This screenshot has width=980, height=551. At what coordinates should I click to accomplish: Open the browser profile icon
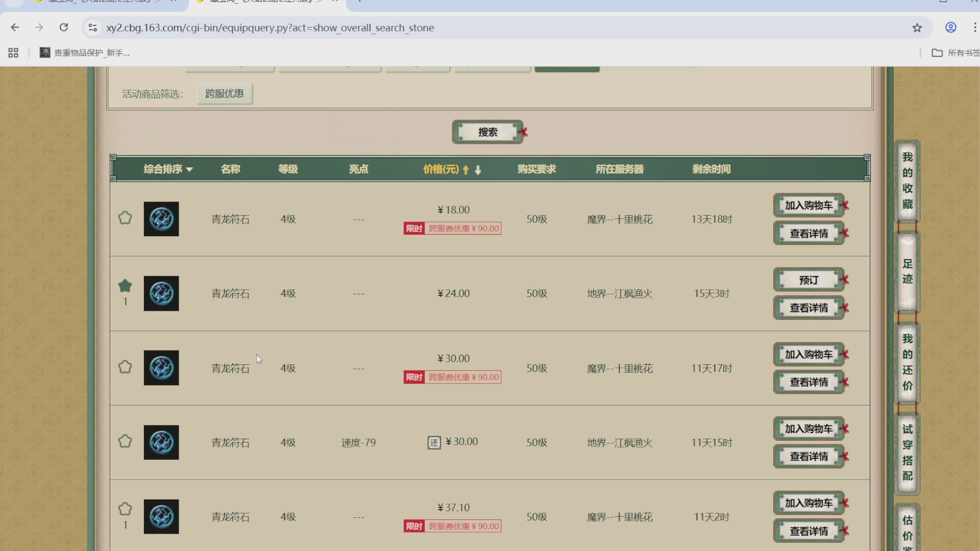[950, 28]
